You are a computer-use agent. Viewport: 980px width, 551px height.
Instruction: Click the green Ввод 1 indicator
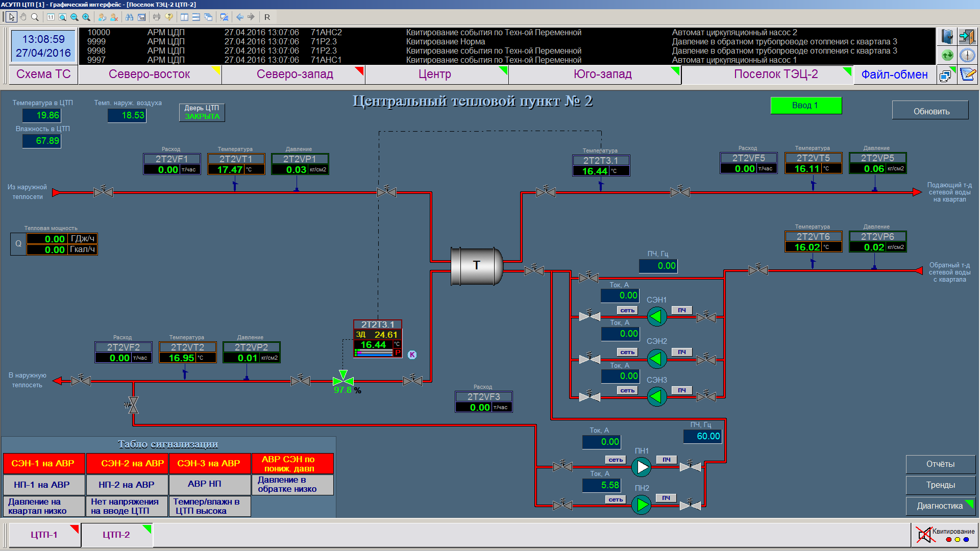[x=805, y=105]
